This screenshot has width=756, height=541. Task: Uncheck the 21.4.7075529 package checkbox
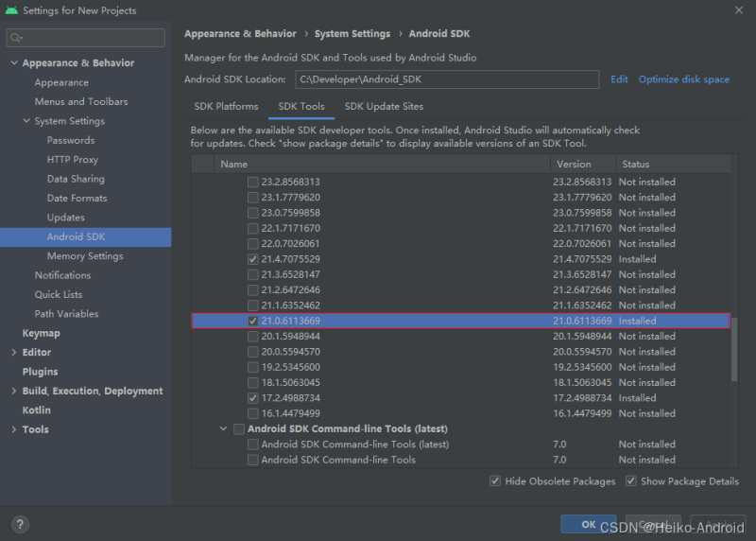click(252, 259)
